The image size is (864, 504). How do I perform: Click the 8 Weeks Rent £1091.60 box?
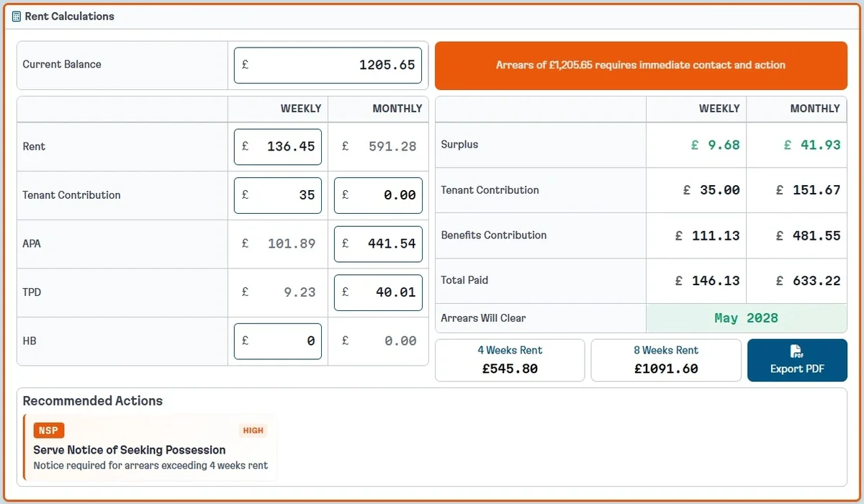pyautogui.click(x=665, y=359)
